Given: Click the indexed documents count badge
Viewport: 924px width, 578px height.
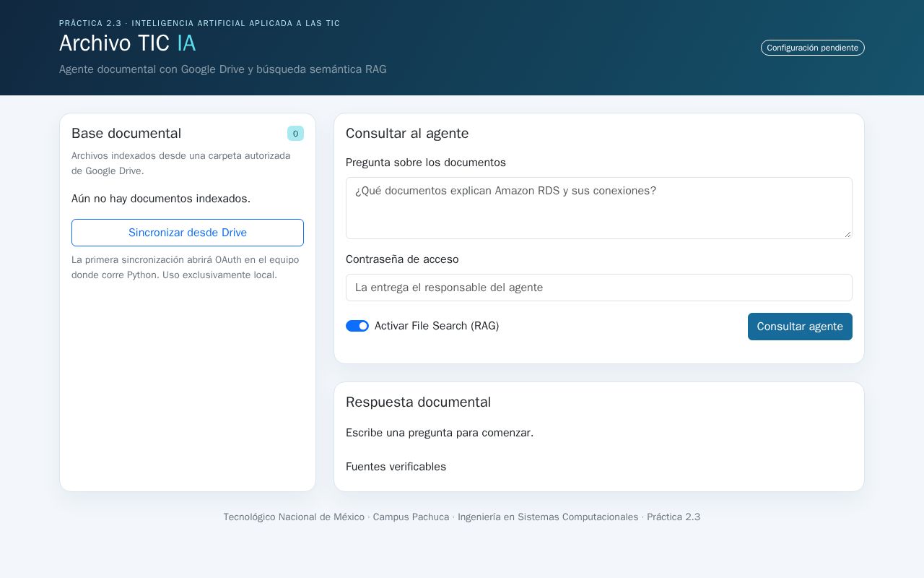Looking at the screenshot, I should click(x=295, y=134).
